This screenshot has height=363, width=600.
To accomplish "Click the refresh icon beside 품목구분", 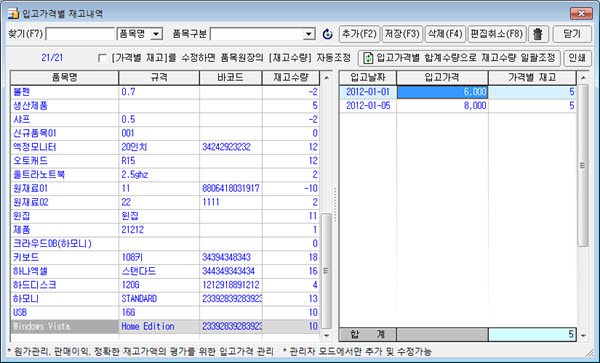I will click(x=328, y=34).
